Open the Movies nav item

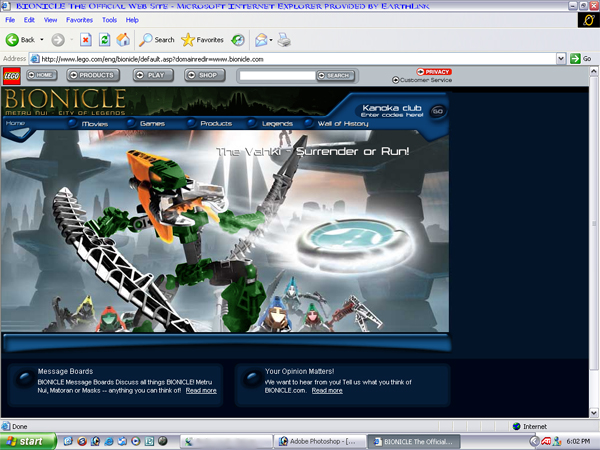[95, 124]
